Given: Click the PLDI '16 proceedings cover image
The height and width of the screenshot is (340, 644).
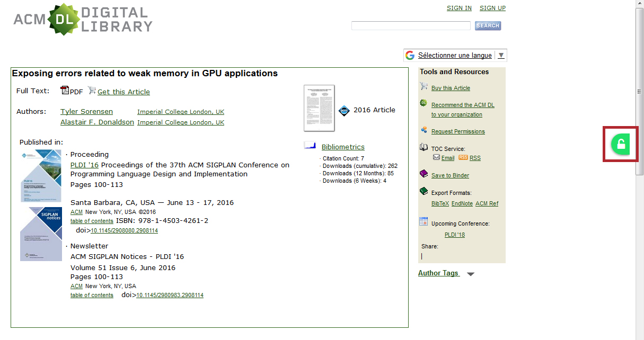Looking at the screenshot, I should point(41,176).
